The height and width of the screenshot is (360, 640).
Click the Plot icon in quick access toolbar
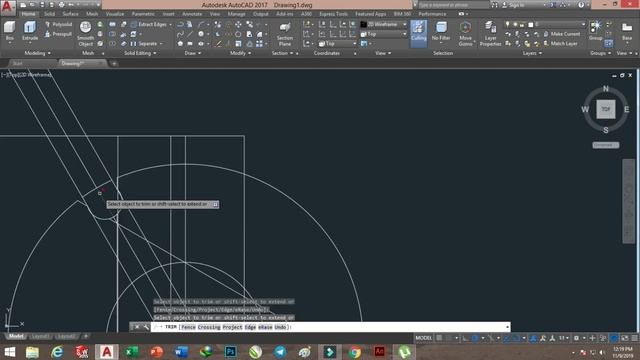pyautogui.click(x=61, y=5)
